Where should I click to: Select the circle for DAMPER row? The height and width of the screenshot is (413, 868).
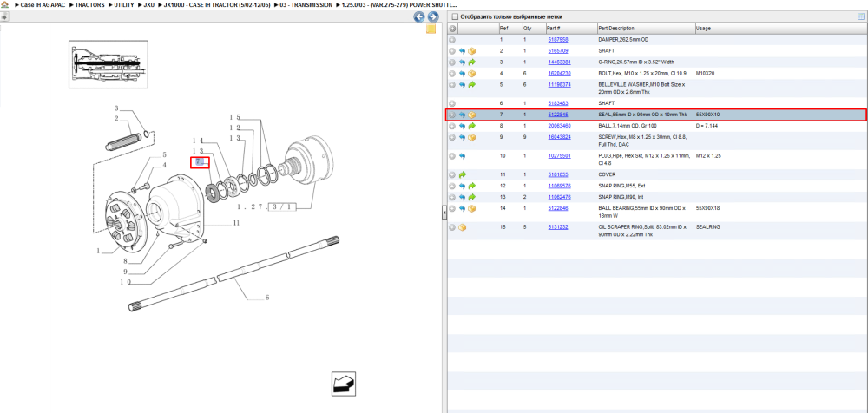click(x=452, y=40)
